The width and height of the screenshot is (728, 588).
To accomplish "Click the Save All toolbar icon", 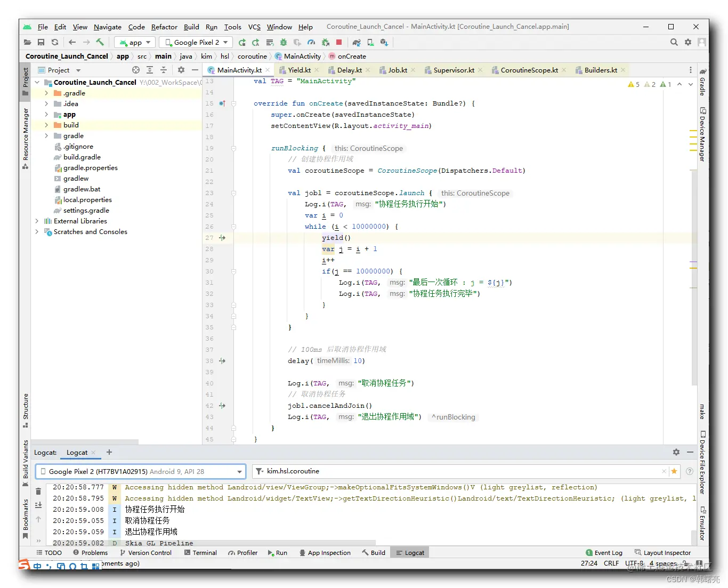I will click(41, 42).
